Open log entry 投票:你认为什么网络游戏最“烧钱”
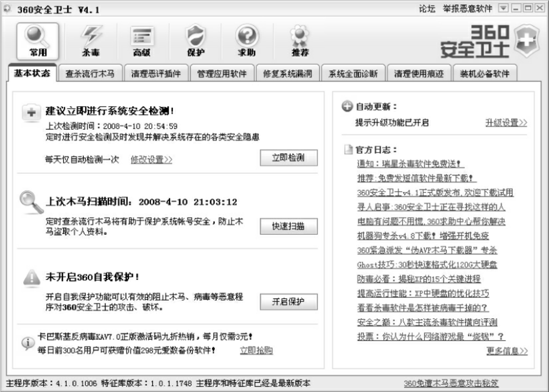The width and height of the screenshot is (549, 392). point(431,337)
